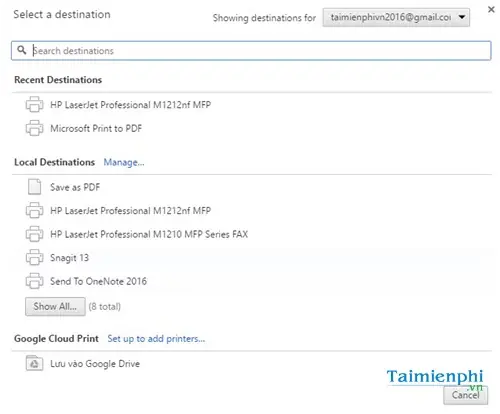Open the account dropdown showing taimienphivn2016@gmail
The height and width of the screenshot is (414, 500).
point(396,17)
